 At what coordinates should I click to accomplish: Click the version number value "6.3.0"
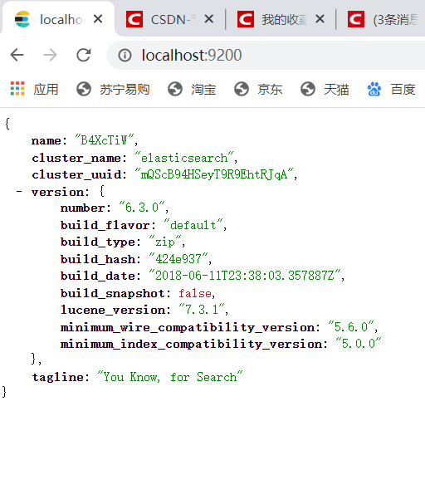[142, 208]
